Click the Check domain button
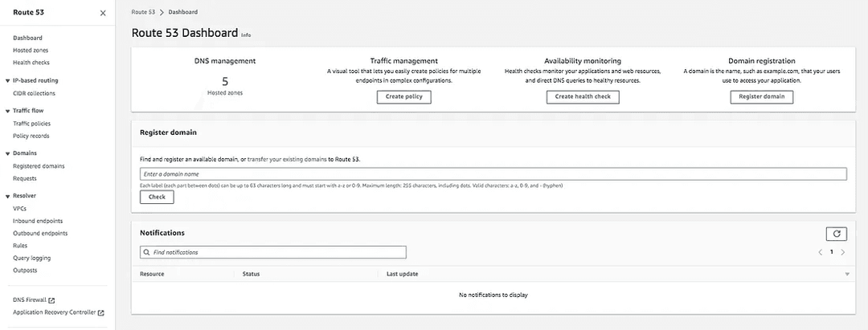The height and width of the screenshot is (330, 868). click(x=157, y=197)
